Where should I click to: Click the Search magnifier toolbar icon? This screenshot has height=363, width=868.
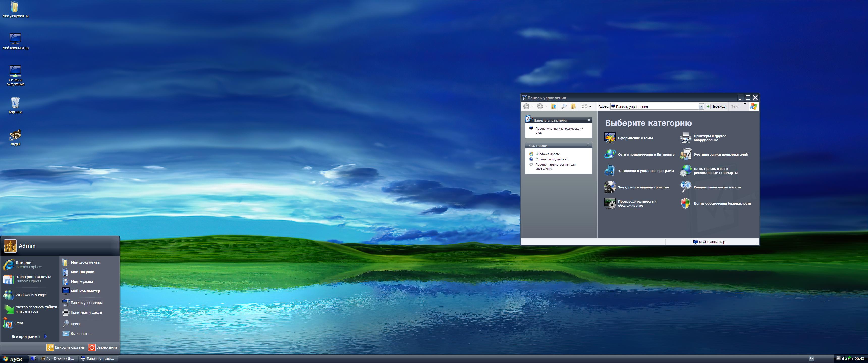pyautogui.click(x=564, y=106)
